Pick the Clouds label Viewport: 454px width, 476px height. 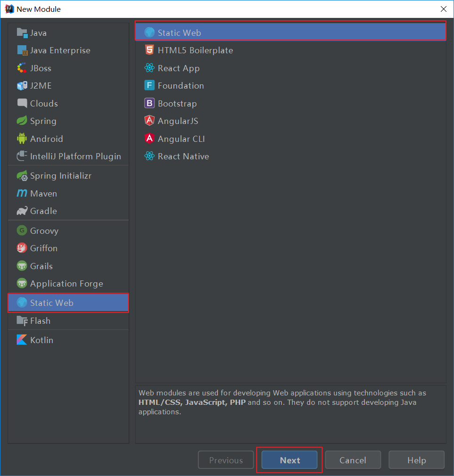coord(44,104)
